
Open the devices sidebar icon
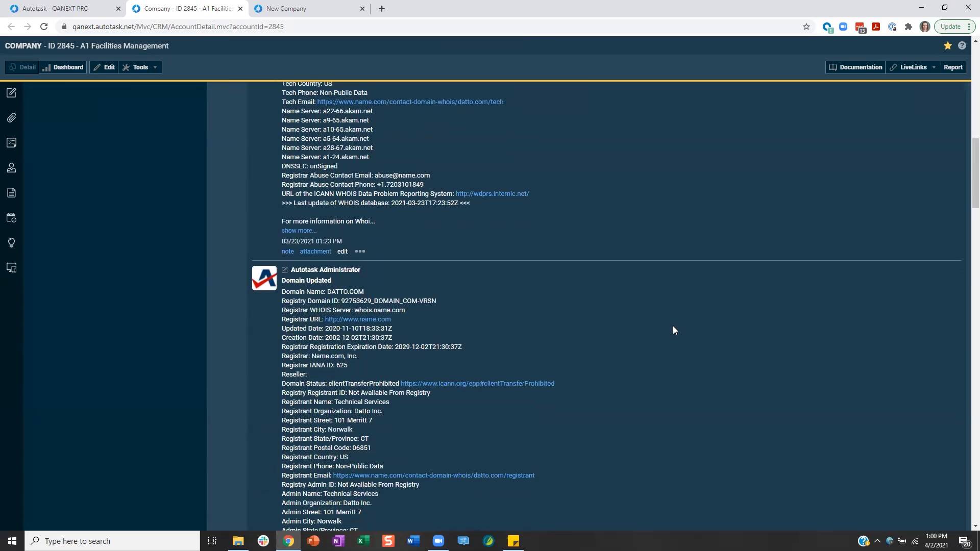click(x=11, y=268)
